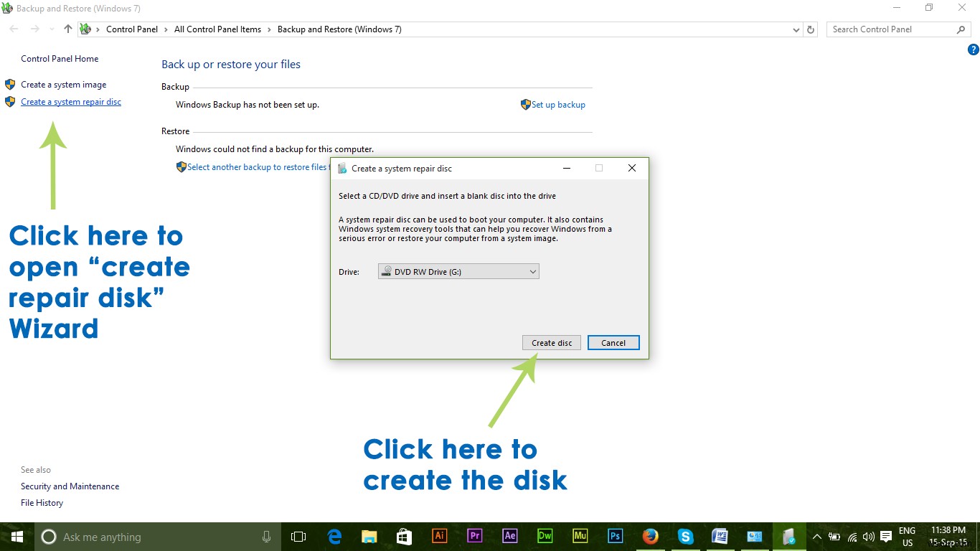Open the battery status tray icon

click(x=834, y=537)
